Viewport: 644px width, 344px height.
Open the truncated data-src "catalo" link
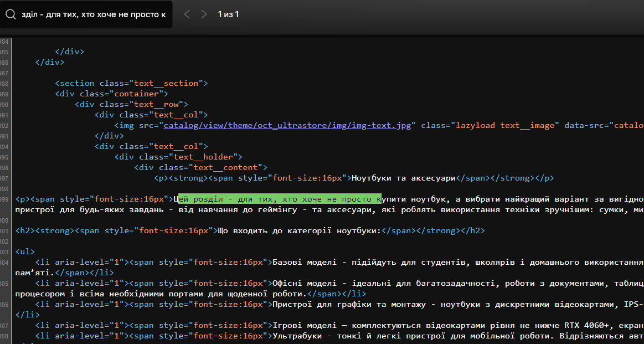coord(629,126)
